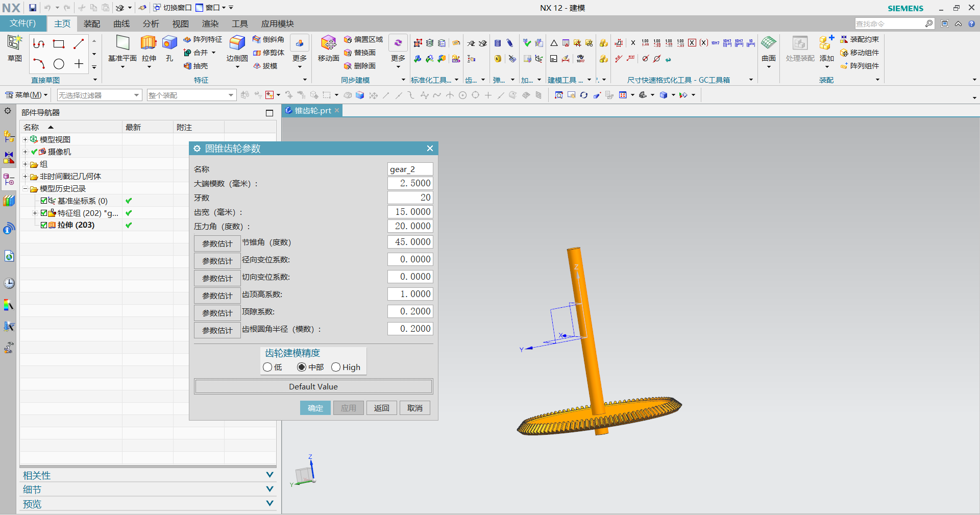
Task: Click 参数估计 next to 顶隙系数
Action: 217,313
